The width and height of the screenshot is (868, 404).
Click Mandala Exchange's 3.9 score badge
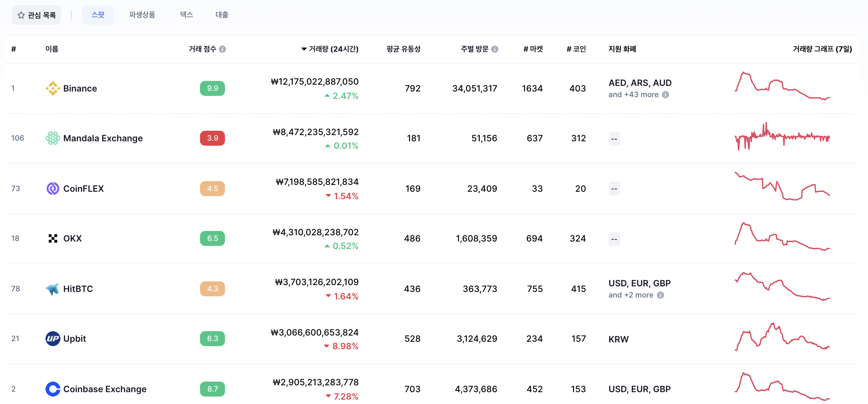tap(212, 138)
